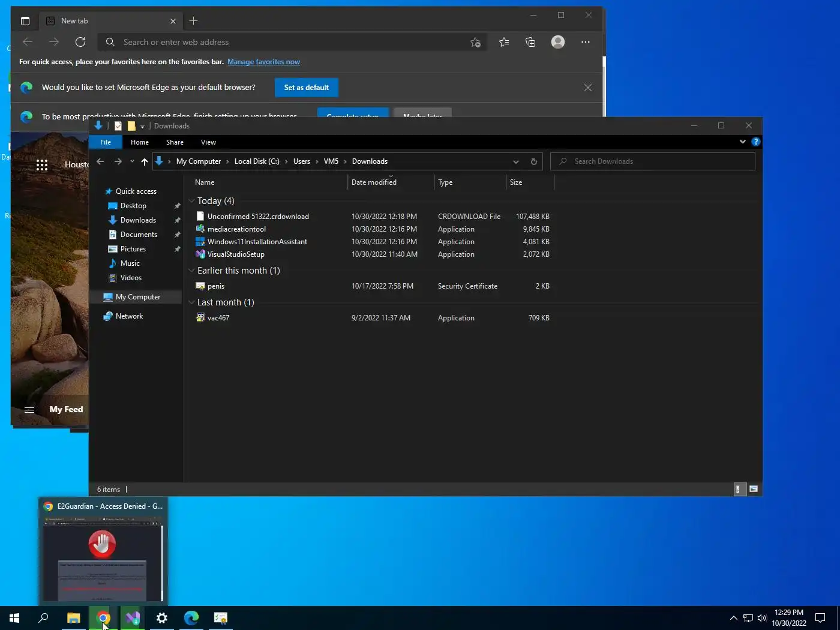Open Pictures in navigation pane
Viewport: 840px width, 630px height.
point(133,249)
